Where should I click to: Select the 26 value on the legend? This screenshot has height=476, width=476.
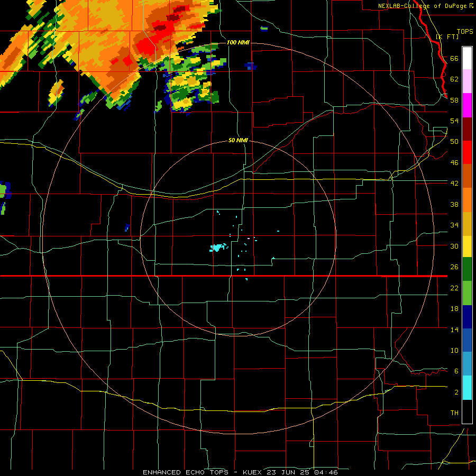(x=454, y=267)
